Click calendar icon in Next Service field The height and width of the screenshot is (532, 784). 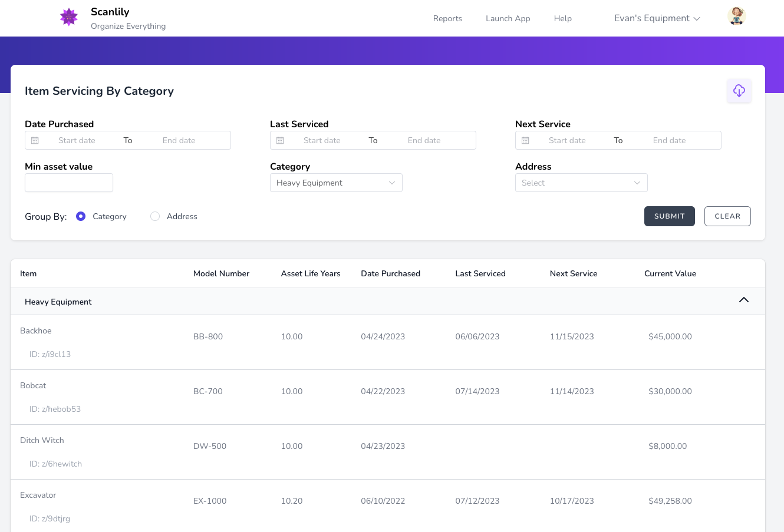tap(525, 140)
